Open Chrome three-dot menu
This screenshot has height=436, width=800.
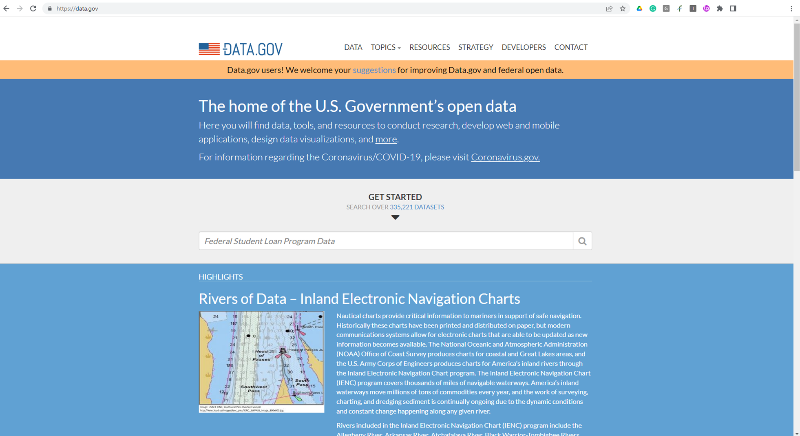tap(791, 9)
